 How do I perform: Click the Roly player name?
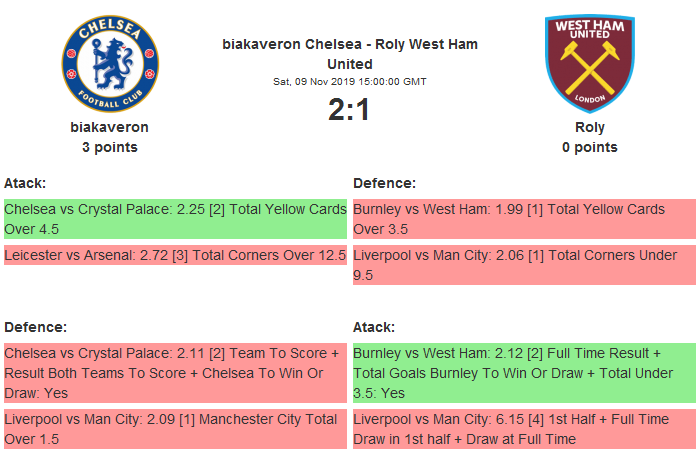click(x=590, y=127)
